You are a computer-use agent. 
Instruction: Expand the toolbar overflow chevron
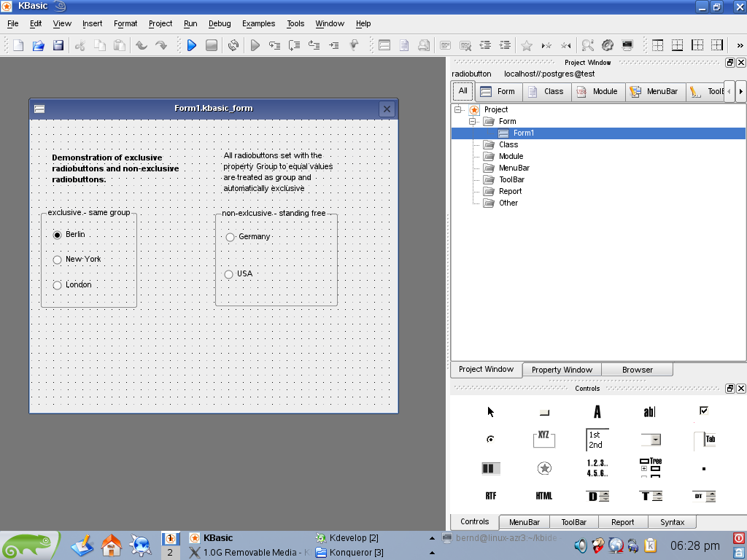740,45
